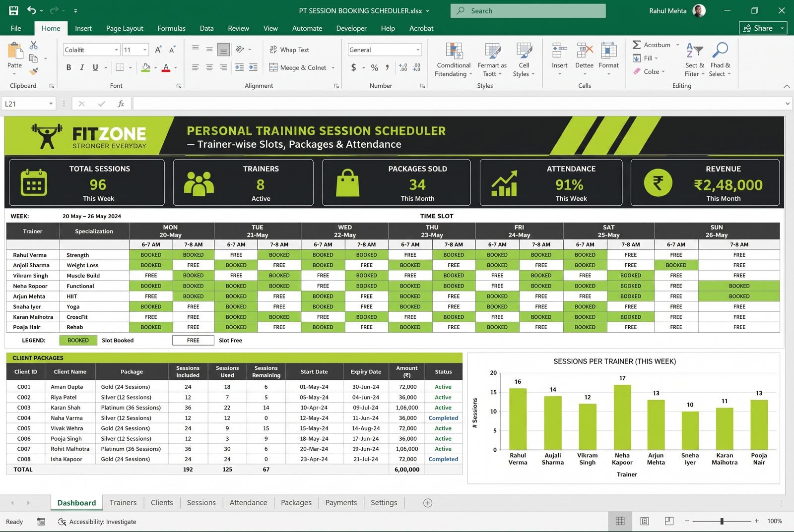Image resolution: width=794 pixels, height=532 pixels.
Task: Open the Developer ribbon tab
Action: 351,28
